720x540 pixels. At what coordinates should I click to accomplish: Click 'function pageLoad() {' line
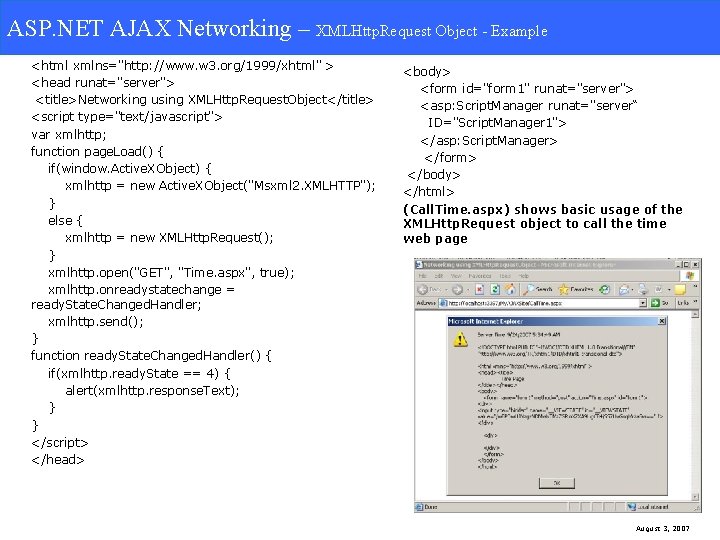[97, 152]
